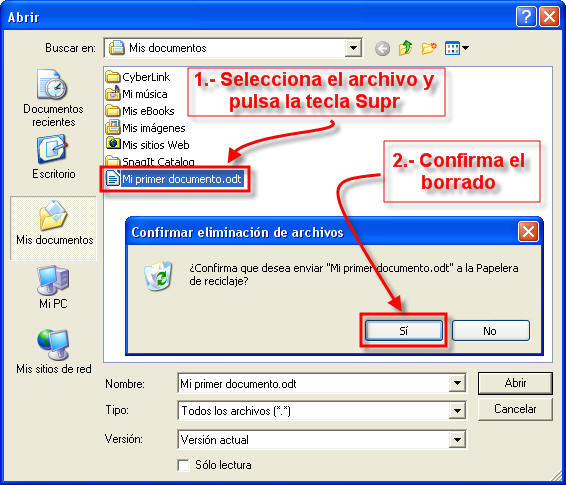566x485 pixels.
Task: Select the Mi música folder
Action: (x=137, y=94)
